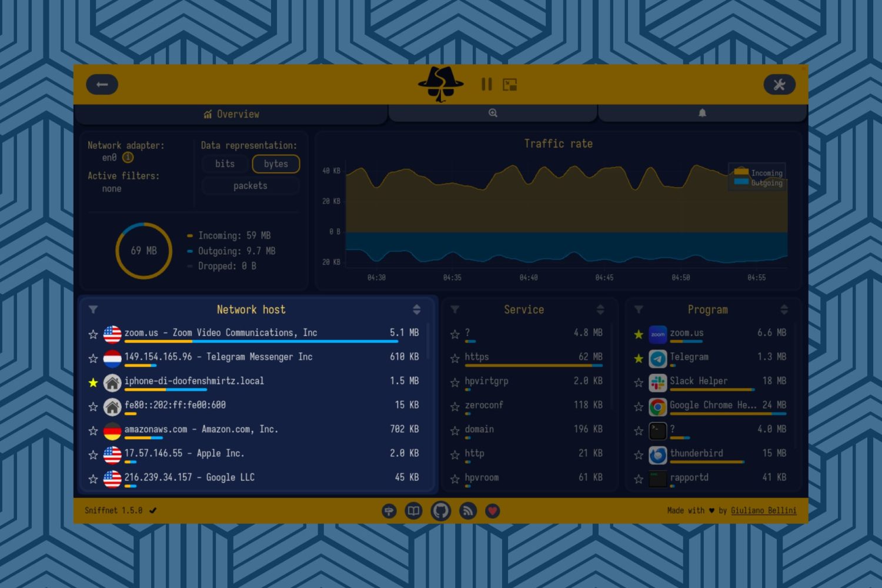
Task: Switch to the Inspect tab with magnifier
Action: [493, 113]
